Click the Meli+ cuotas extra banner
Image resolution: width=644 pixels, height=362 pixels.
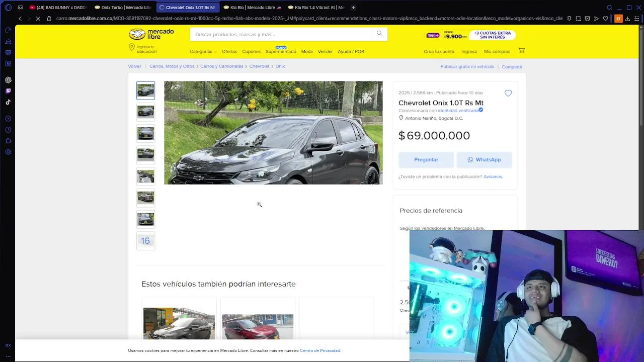pyautogui.click(x=470, y=35)
